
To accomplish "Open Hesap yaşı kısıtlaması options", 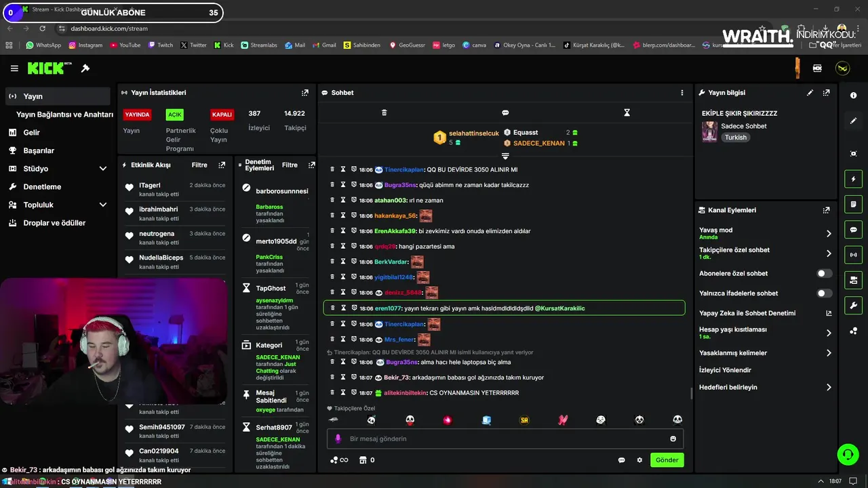I will tap(765, 333).
